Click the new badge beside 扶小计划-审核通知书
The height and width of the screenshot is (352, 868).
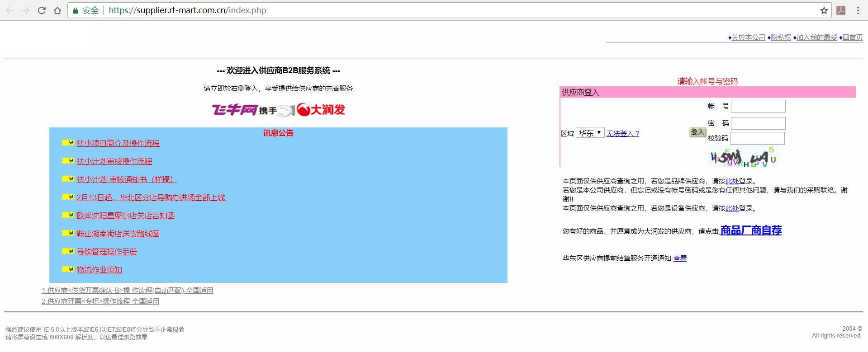68,179
